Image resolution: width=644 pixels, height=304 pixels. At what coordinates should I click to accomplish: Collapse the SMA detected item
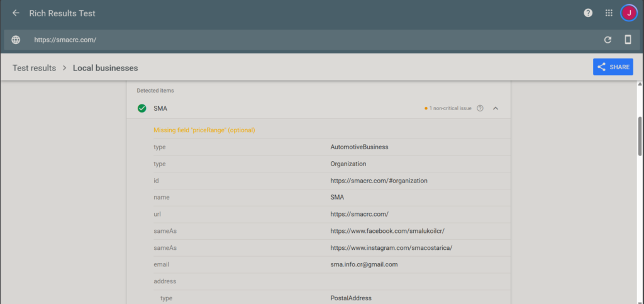click(496, 108)
